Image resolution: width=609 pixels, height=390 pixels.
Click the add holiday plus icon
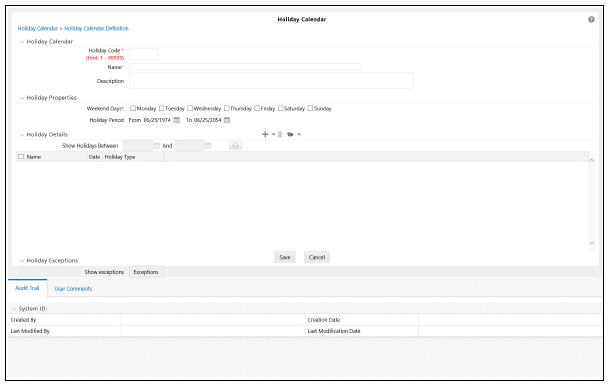pos(265,134)
